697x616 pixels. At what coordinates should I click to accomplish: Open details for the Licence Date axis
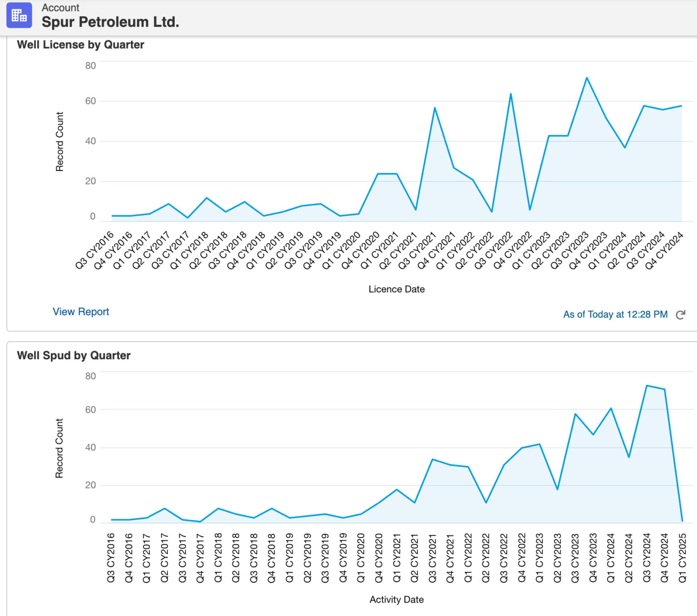[x=396, y=289]
